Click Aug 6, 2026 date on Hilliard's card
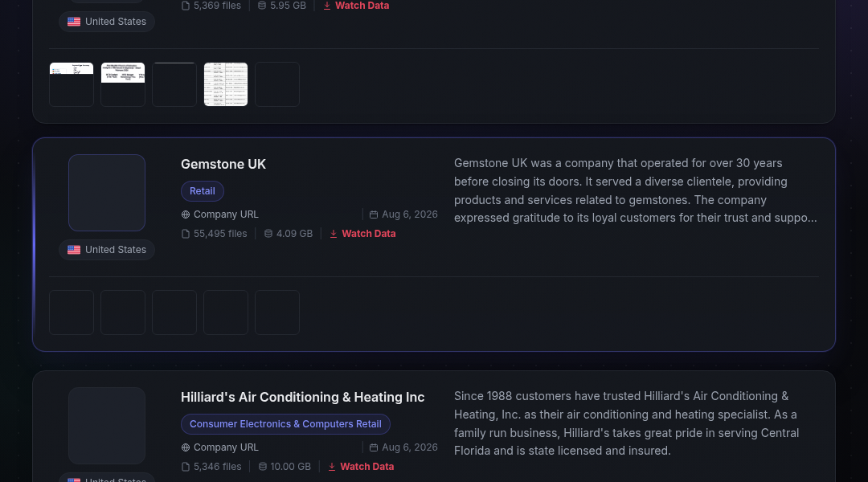 (410, 447)
